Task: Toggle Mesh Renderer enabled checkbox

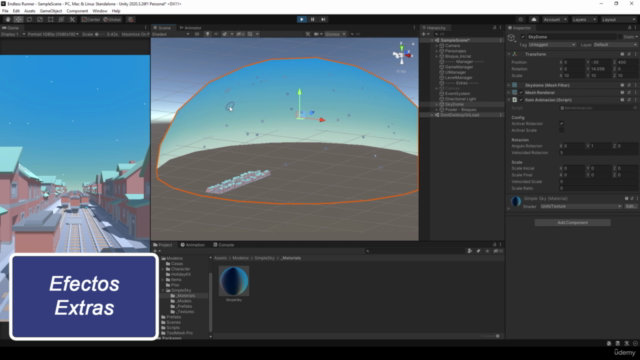Action: [521, 92]
